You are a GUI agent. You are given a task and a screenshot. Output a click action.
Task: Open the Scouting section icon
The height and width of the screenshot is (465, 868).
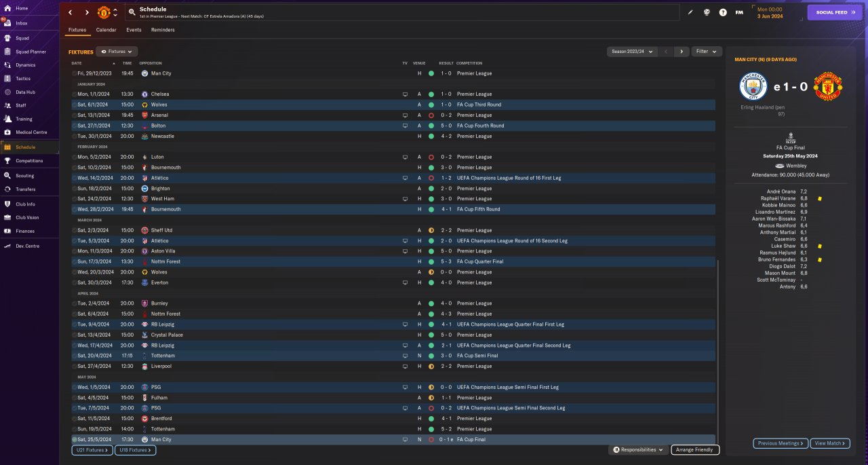tap(7, 176)
